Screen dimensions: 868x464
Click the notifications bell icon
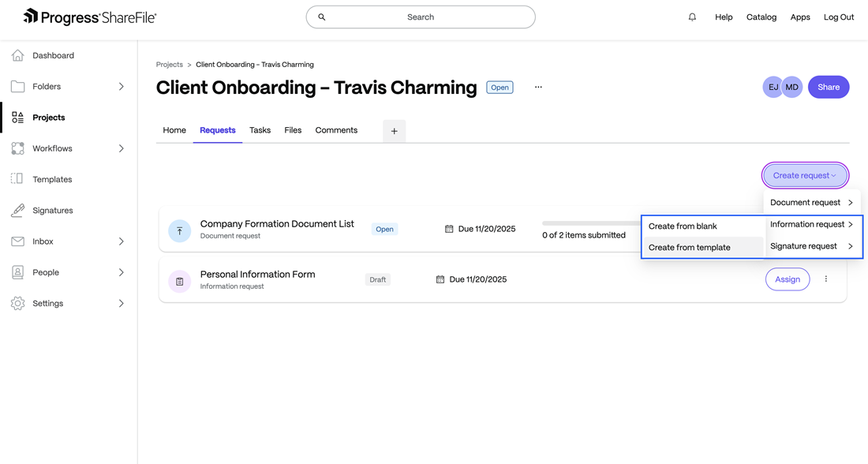point(692,17)
